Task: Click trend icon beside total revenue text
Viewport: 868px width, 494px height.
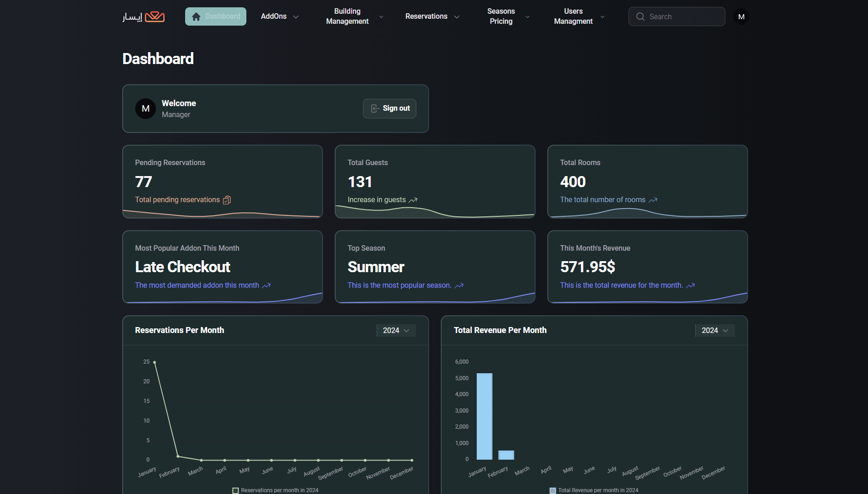Action: (690, 285)
